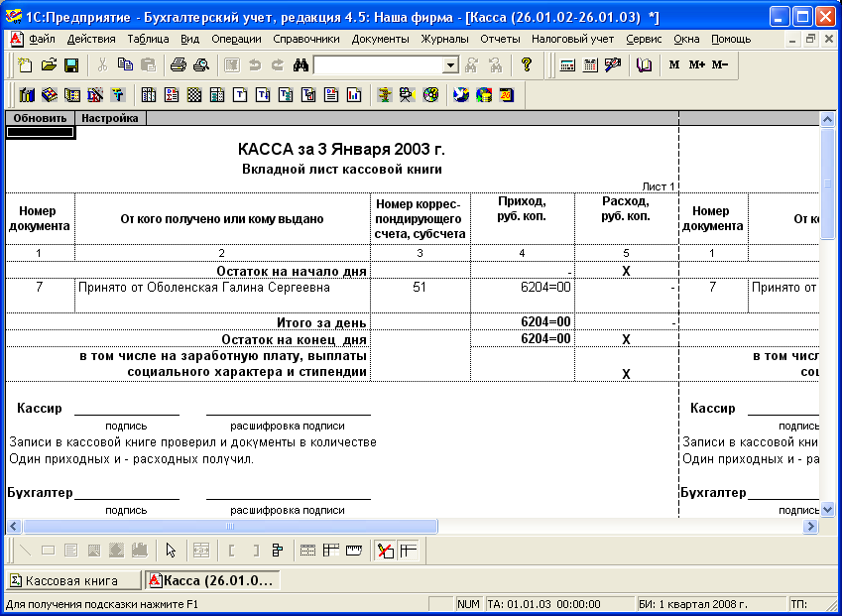Click the Настройка button
Image resolution: width=842 pixels, height=616 pixels.
(110, 118)
